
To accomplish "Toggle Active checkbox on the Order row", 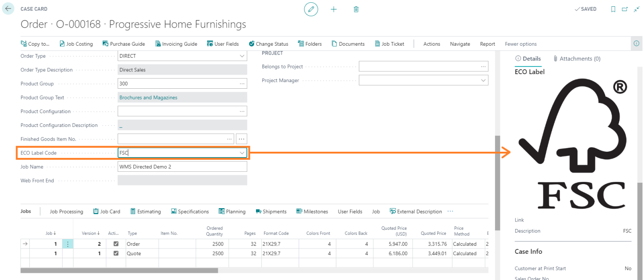I will coord(116,244).
